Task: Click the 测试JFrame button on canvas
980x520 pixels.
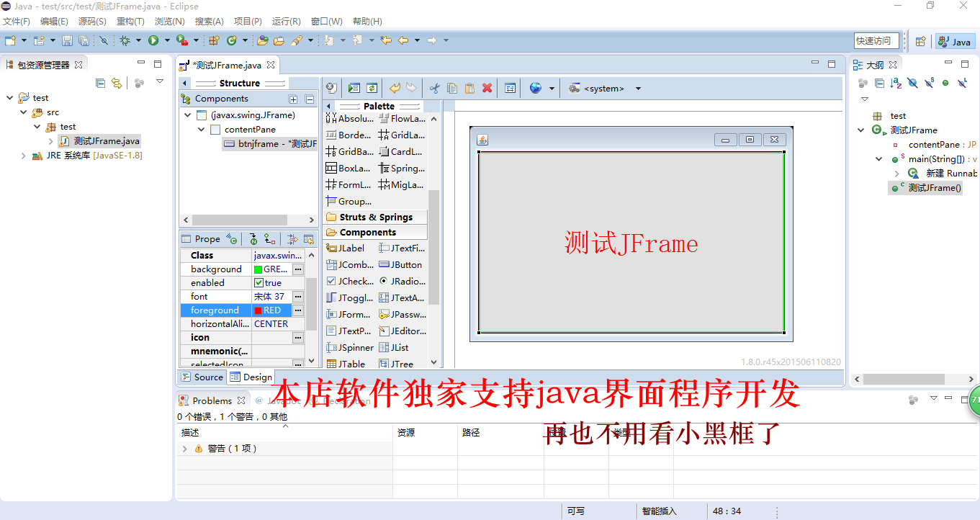Action: pyautogui.click(x=631, y=243)
